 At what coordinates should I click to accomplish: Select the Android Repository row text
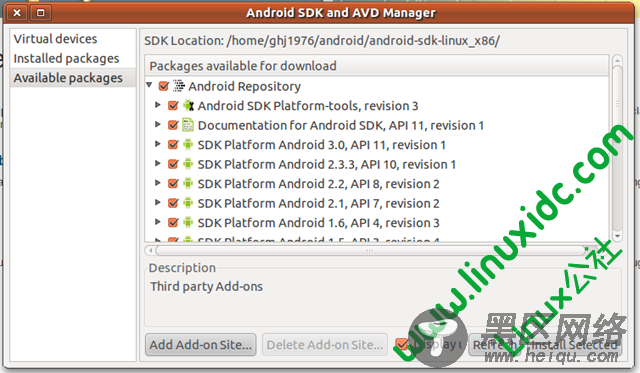244,87
